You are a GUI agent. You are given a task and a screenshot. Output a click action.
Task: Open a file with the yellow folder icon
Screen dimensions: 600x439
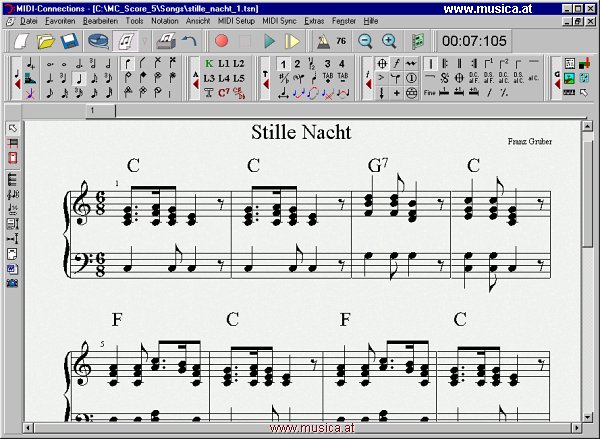point(46,41)
